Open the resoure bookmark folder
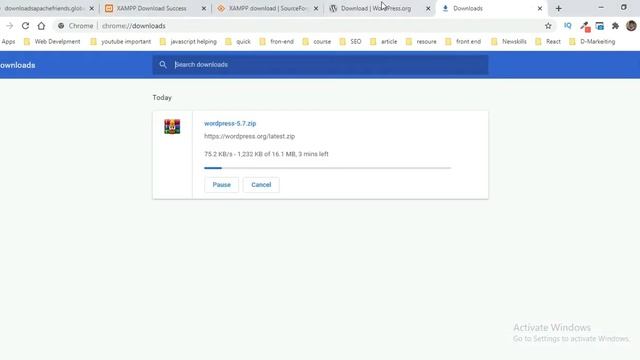The image size is (640, 360). click(421, 42)
